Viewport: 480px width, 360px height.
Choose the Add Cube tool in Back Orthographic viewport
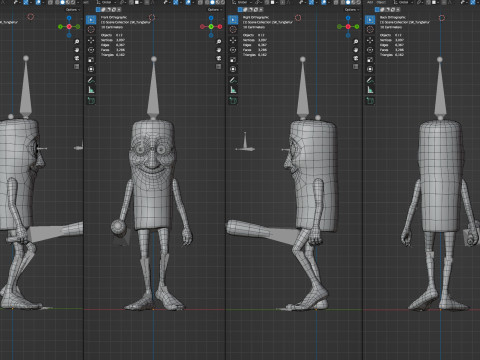click(x=370, y=100)
